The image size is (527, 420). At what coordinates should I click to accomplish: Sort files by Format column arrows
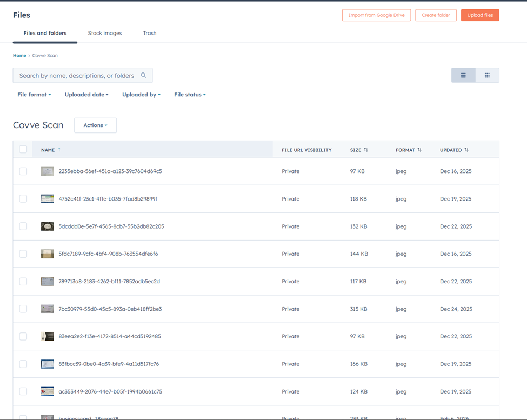(419, 150)
